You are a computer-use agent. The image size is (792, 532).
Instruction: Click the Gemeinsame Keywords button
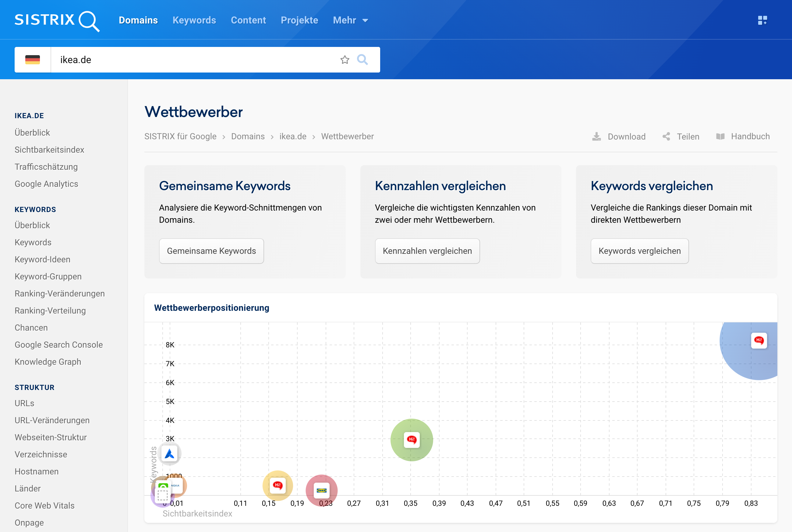(211, 251)
